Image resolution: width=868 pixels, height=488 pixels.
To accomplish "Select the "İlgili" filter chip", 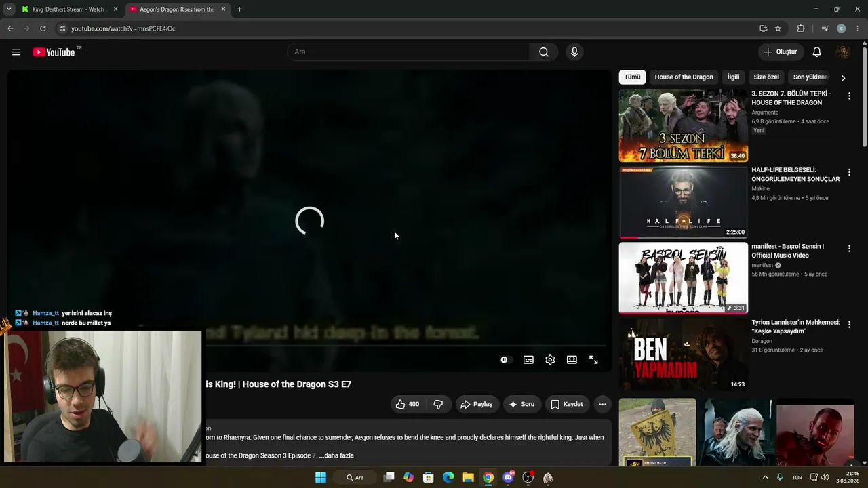I will pos(733,77).
